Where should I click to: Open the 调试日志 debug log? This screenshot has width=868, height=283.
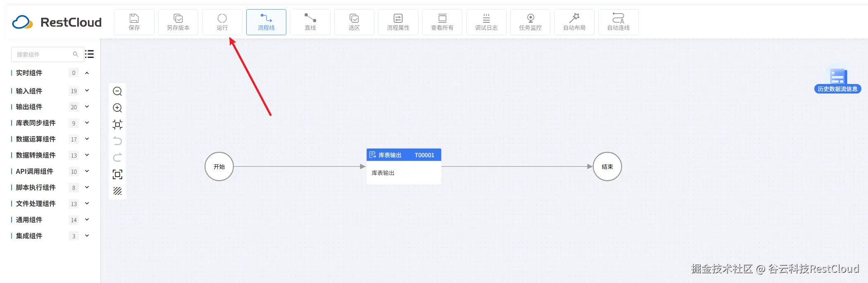(486, 22)
